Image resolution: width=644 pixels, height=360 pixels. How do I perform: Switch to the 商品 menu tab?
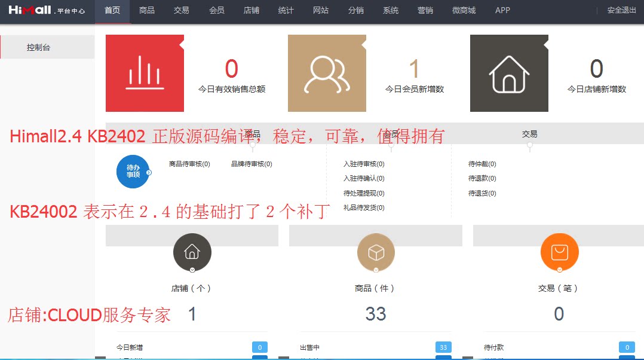(x=146, y=11)
